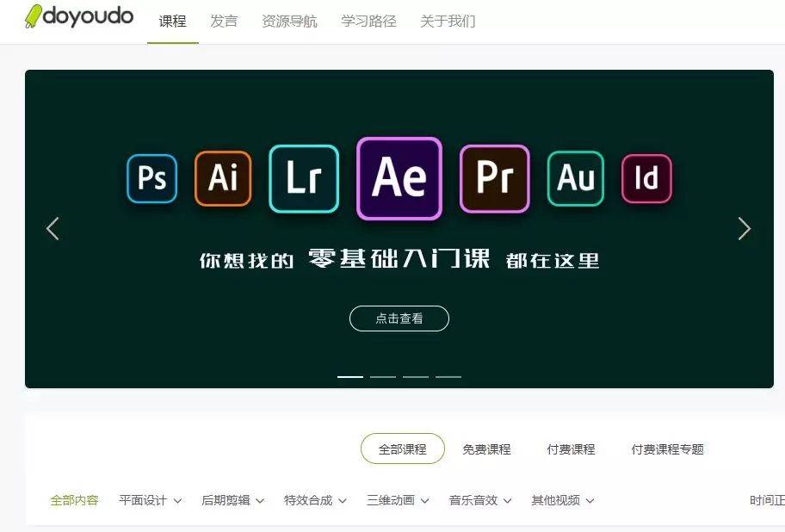The height and width of the screenshot is (532, 785).
Task: Click the 时间正 sort option
Action: coord(767,500)
